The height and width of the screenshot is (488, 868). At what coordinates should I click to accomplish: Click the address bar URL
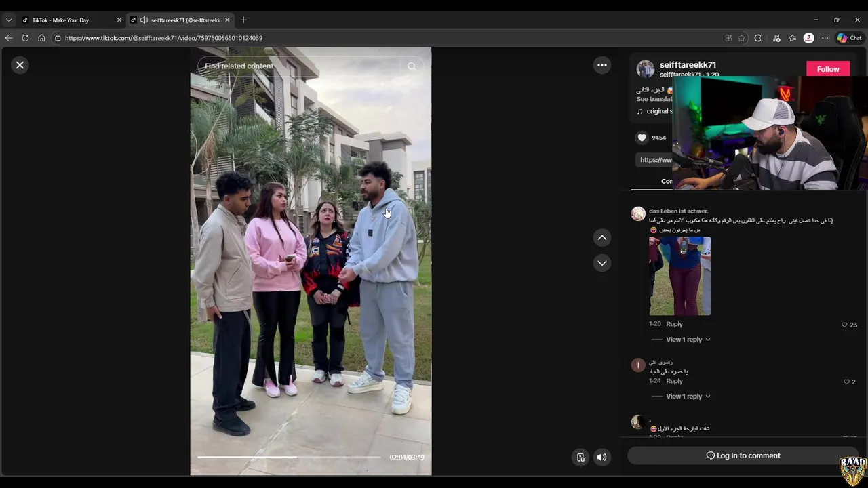pos(163,38)
